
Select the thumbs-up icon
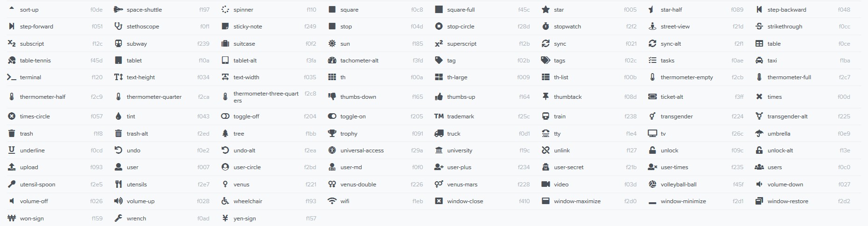pos(439,97)
